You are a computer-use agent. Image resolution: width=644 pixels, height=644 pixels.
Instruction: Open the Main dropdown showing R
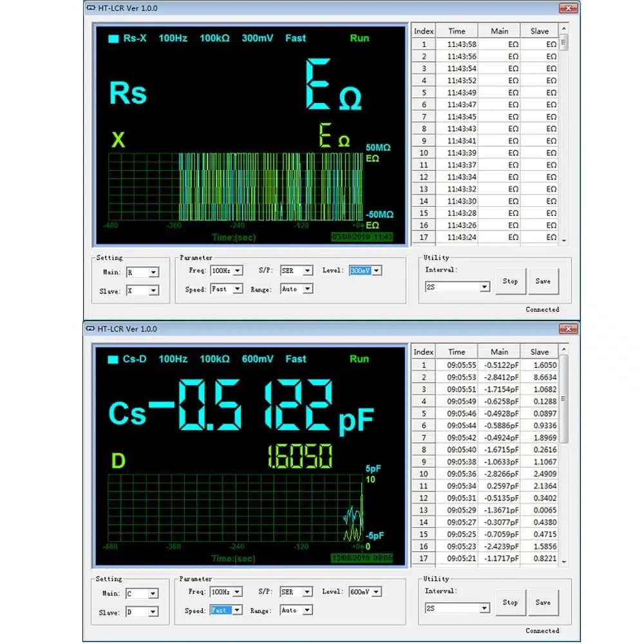[153, 272]
